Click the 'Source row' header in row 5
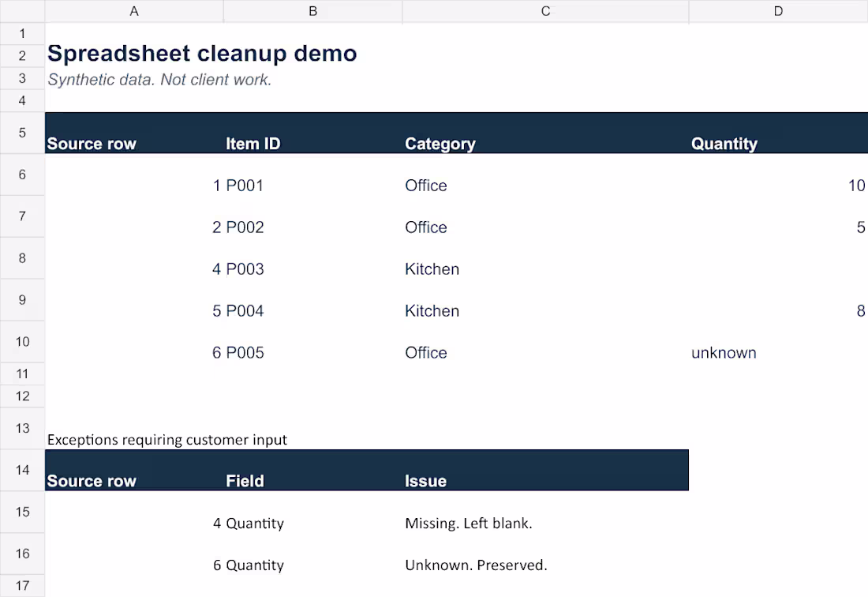Screen dimensions: 868x597 [134, 133]
